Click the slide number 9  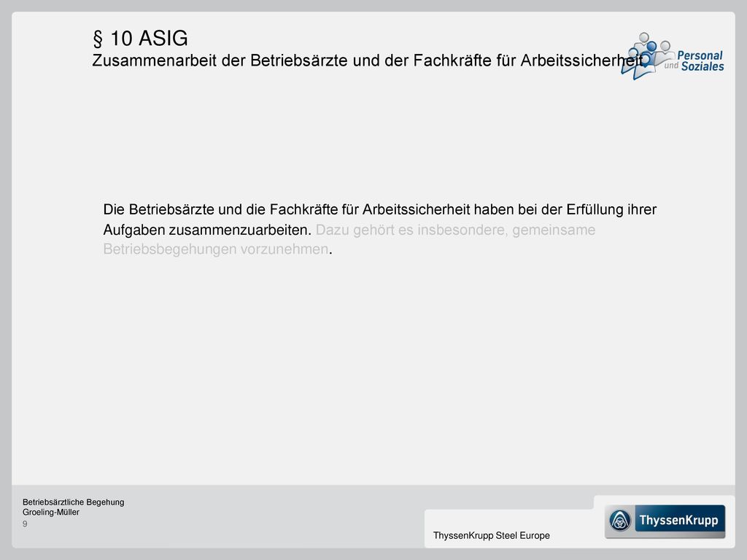(x=25, y=524)
